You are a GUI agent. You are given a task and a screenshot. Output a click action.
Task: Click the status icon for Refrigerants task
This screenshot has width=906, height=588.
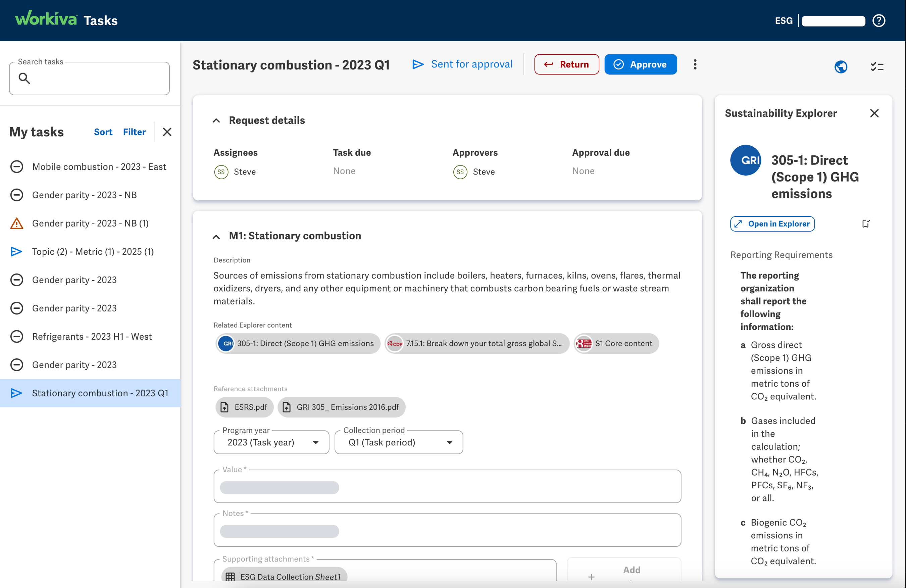17,337
